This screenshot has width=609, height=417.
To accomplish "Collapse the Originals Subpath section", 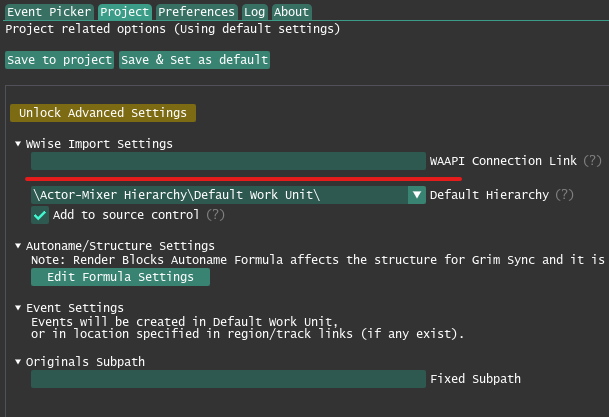I will point(18,362).
